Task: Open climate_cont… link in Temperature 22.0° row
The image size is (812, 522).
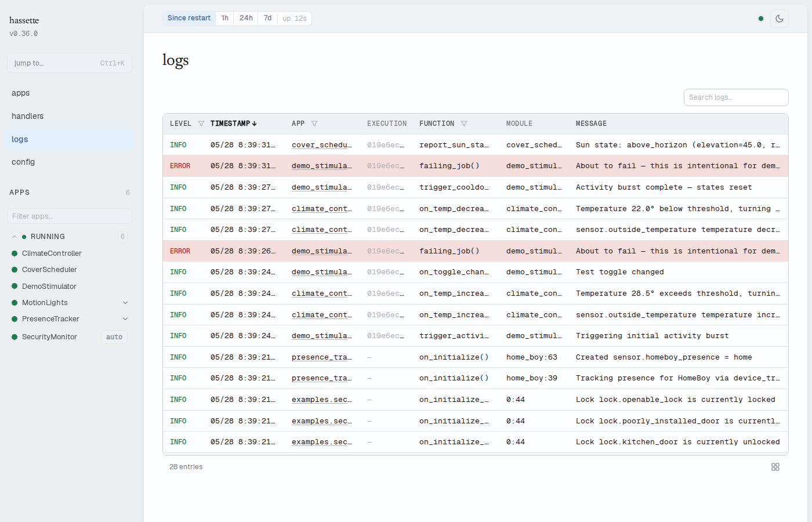Action: (x=321, y=209)
